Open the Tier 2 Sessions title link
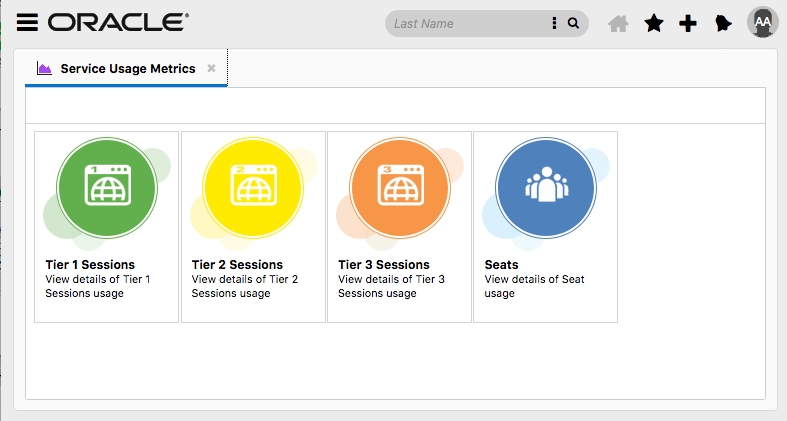The width and height of the screenshot is (787, 421). click(x=237, y=265)
